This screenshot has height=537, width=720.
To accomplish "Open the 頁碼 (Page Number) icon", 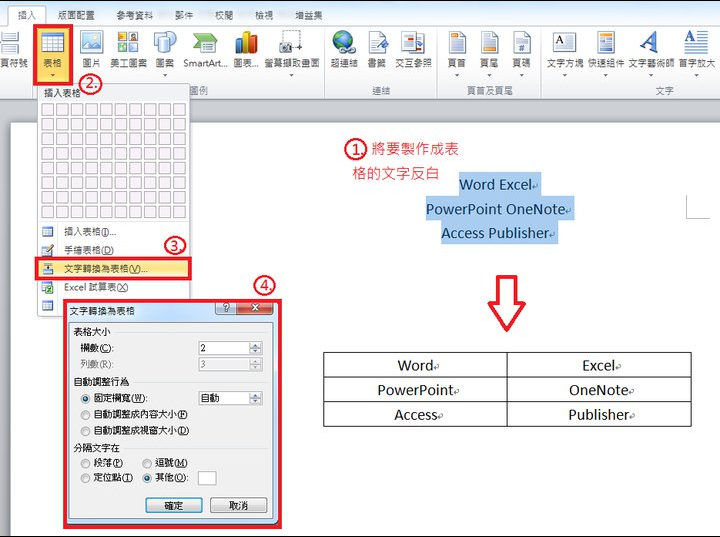I will (522, 42).
